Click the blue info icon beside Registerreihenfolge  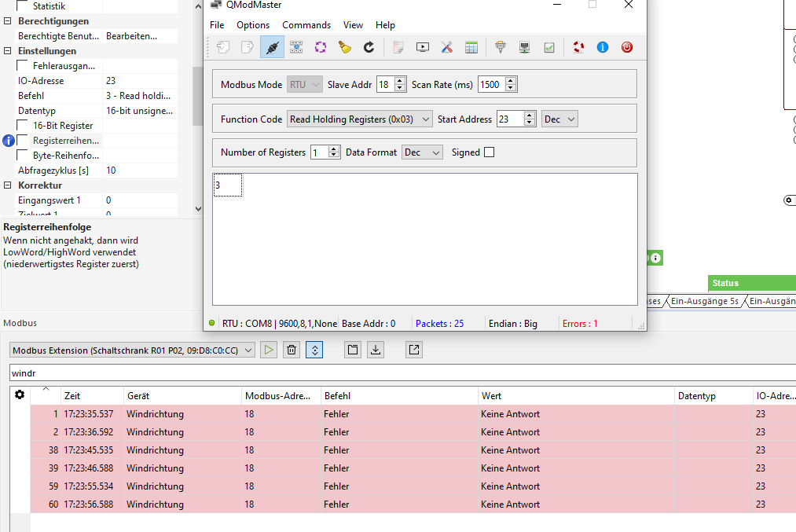[x=9, y=141]
